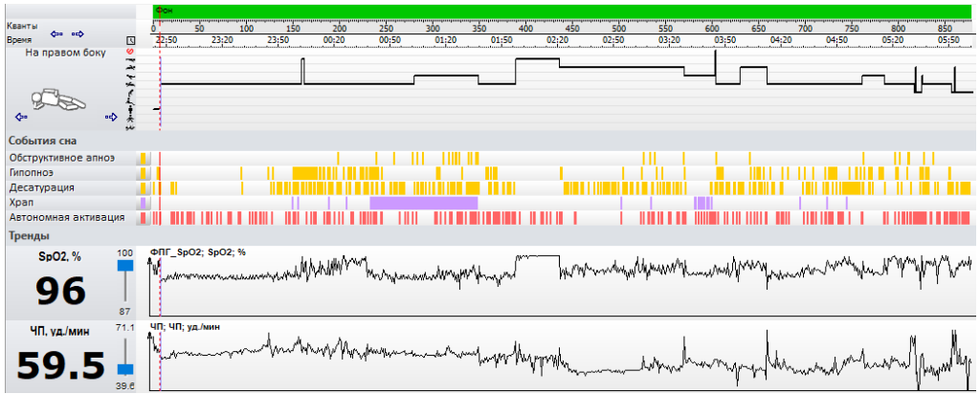
Task: Collapse the События сна section
Action: [41, 141]
